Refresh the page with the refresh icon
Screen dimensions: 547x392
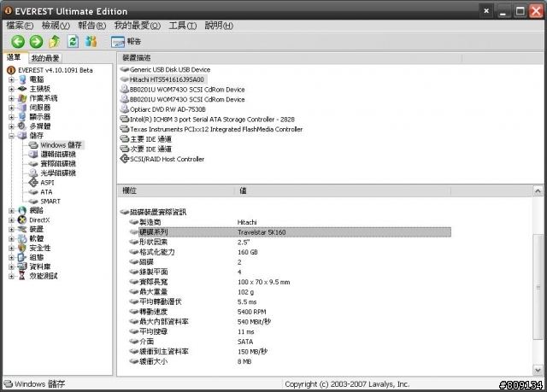(x=73, y=42)
